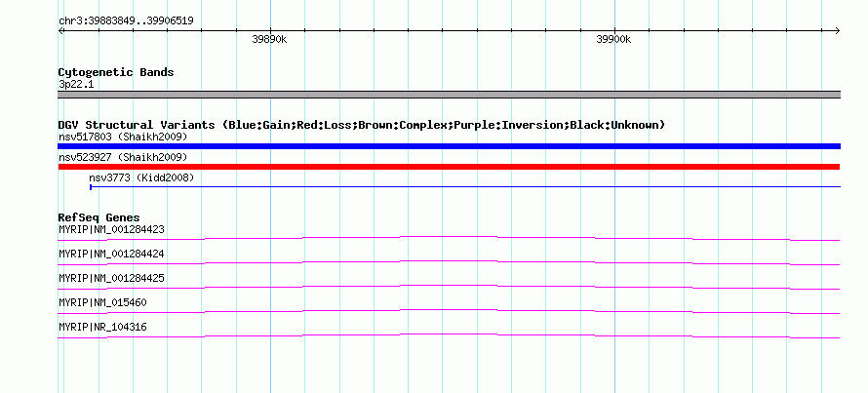This screenshot has height=393, width=868.
Task: Click the Cytogenetic Bands track title
Action: 116,72
